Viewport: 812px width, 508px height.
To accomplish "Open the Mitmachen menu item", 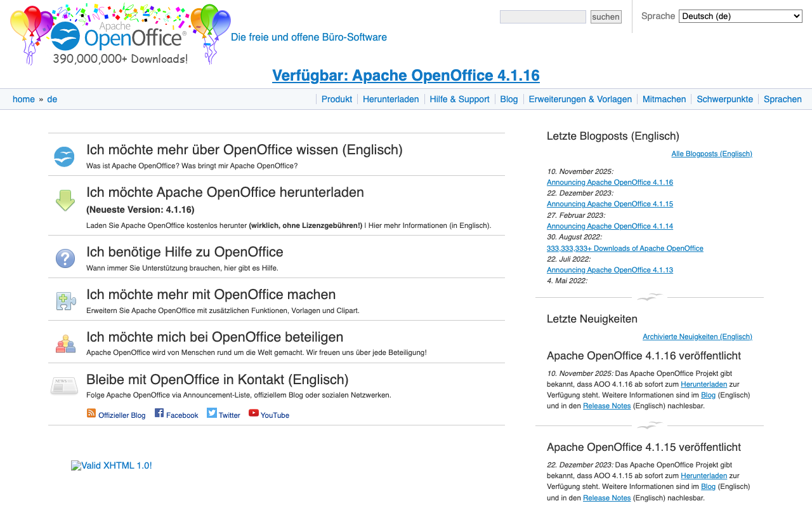I will [x=664, y=99].
